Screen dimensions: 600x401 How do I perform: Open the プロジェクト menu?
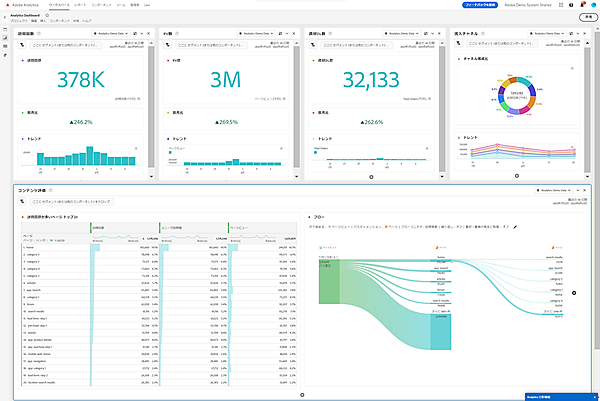[18, 21]
